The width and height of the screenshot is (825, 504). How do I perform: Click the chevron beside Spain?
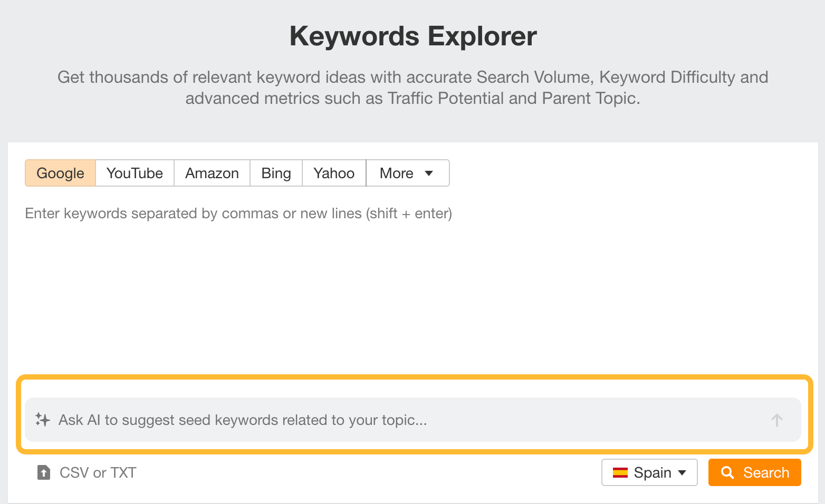tap(683, 473)
